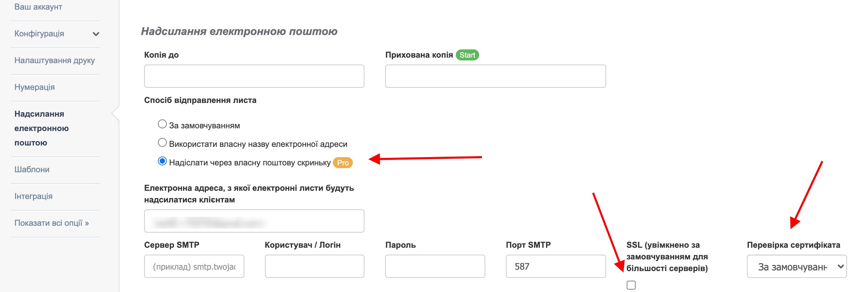Enable the SSL checkbox
868x292 pixels.
coord(631,284)
